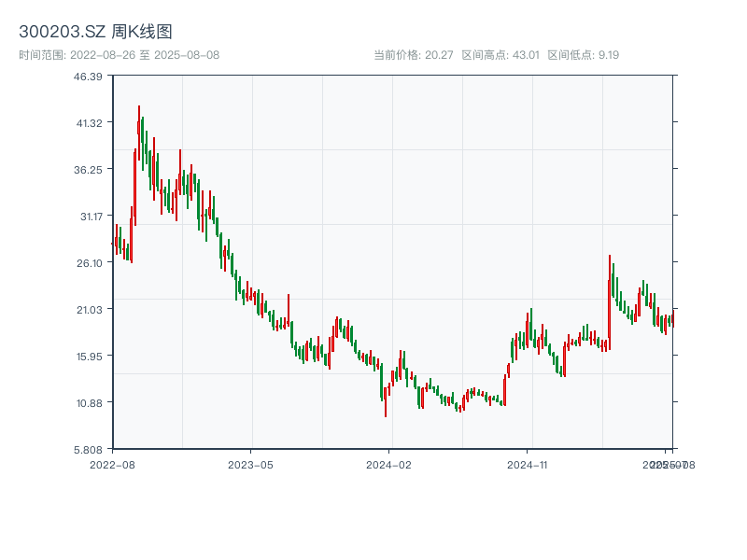Click the overlapping date label at the x-axis right end
The image size is (747, 560).
pyautogui.click(x=669, y=464)
